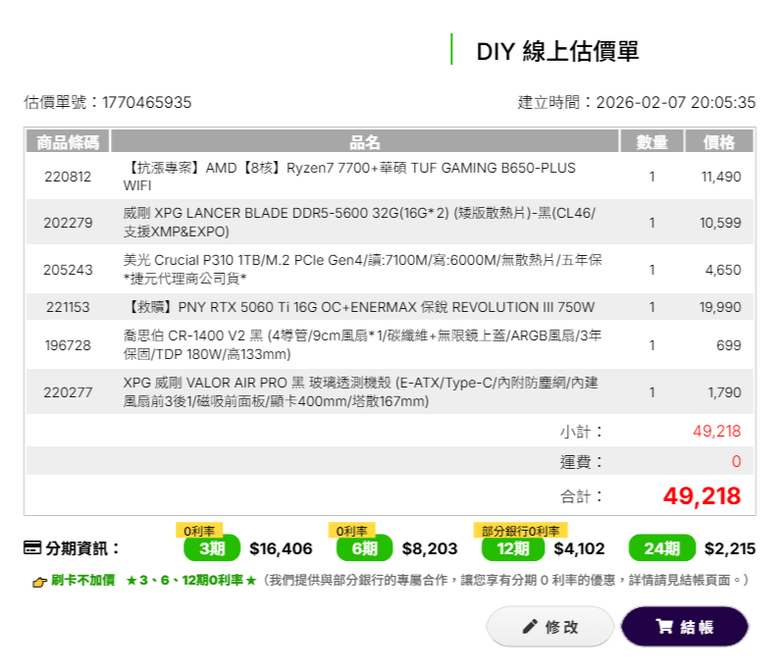The image size is (780, 671).
Task: Click the 分期資訊 label
Action: coord(83,548)
